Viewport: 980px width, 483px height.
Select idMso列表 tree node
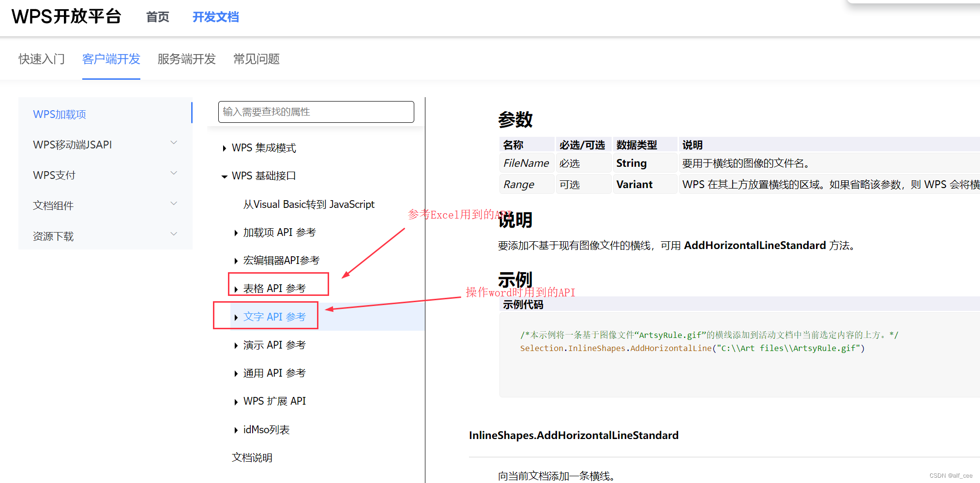266,430
